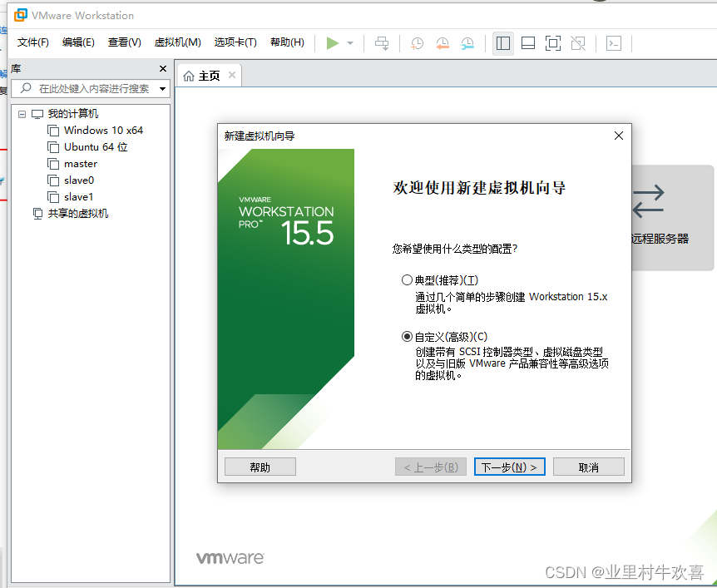Viewport: 717px width, 588px height.
Task: Click the enter full screen icon
Action: (553, 43)
